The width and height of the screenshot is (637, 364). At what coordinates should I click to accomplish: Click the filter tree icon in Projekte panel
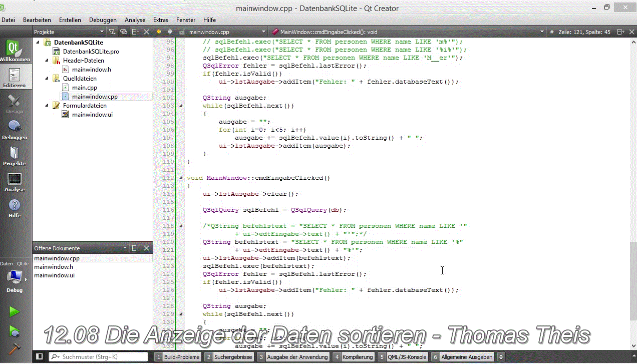point(112,32)
